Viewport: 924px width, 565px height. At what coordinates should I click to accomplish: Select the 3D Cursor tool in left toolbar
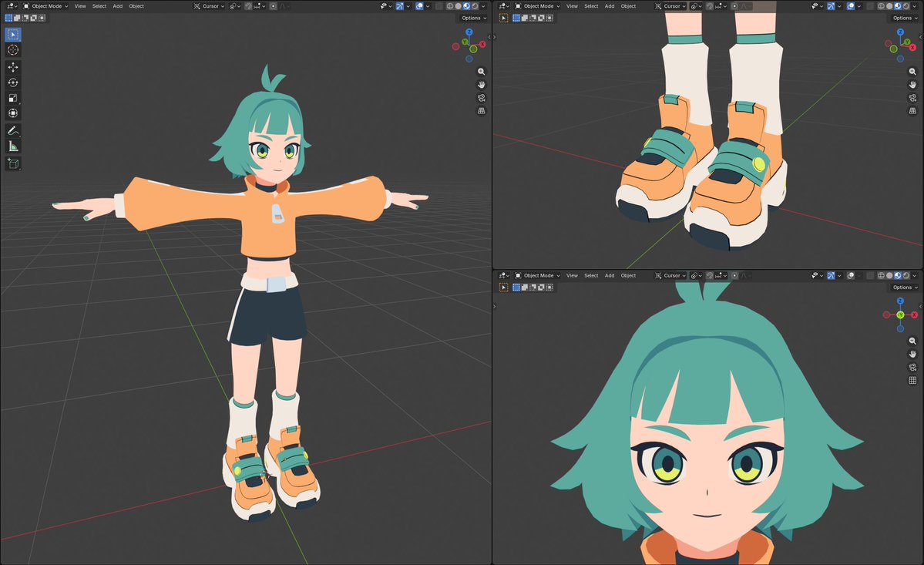click(13, 50)
